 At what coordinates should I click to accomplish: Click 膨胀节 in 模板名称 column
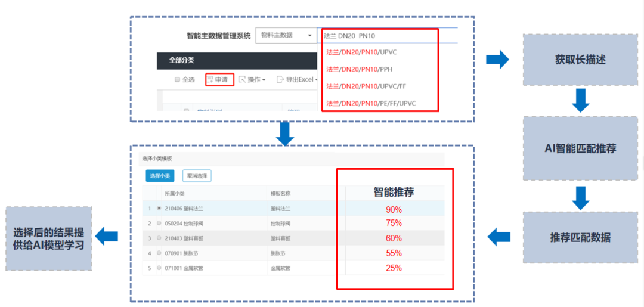278,253
